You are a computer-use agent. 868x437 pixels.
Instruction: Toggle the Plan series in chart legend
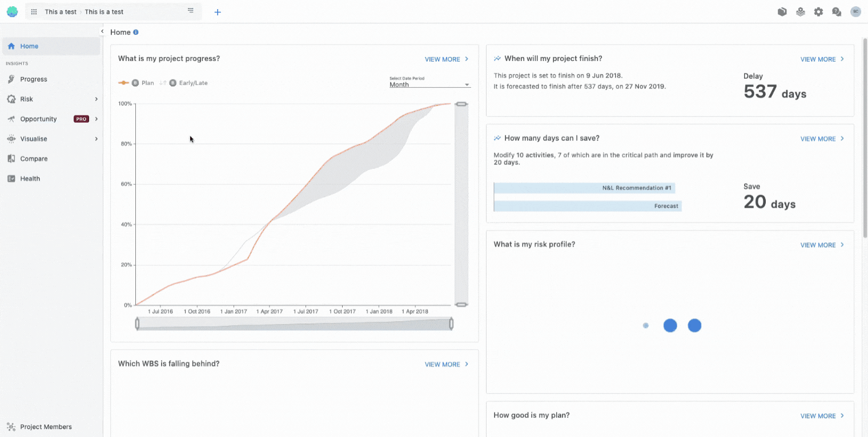136,83
